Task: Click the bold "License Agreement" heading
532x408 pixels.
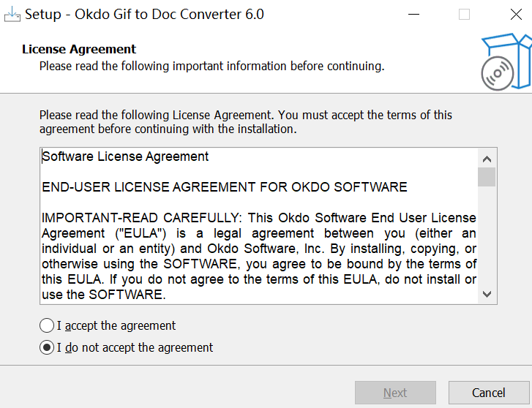Action: (x=79, y=50)
